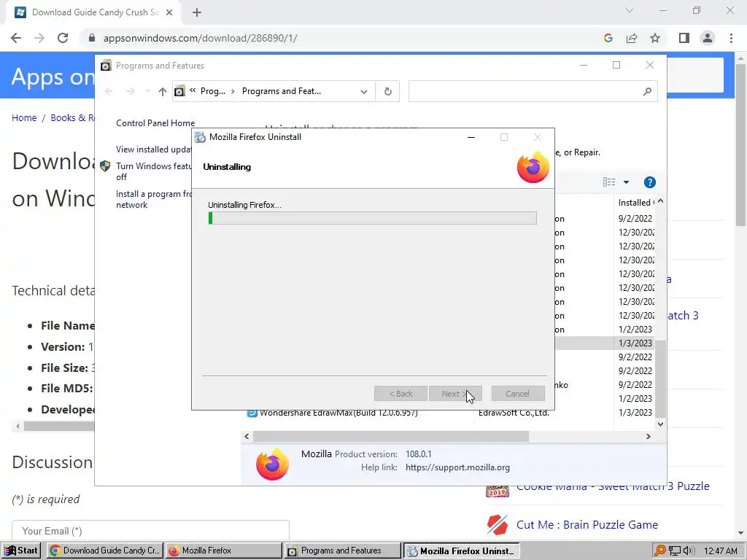Screen dimensions: 747x560
Task: Click the orange search tray icon
Action: [659, 551]
